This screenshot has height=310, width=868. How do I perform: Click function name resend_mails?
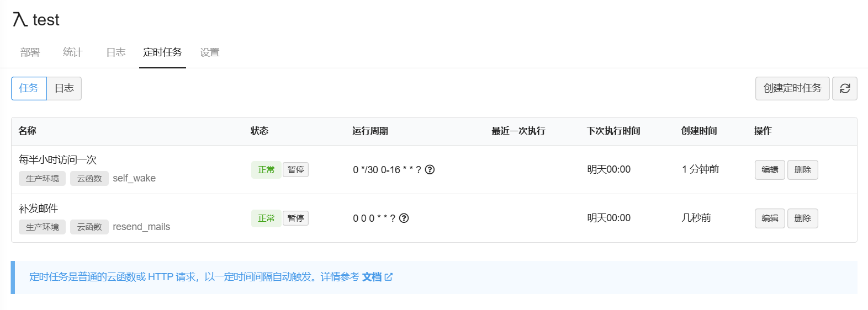click(x=141, y=227)
